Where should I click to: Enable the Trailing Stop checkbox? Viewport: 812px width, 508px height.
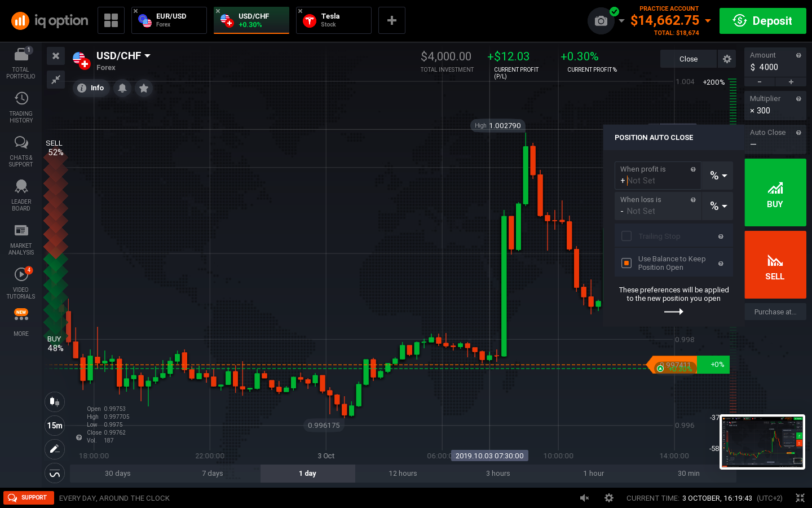click(626, 236)
